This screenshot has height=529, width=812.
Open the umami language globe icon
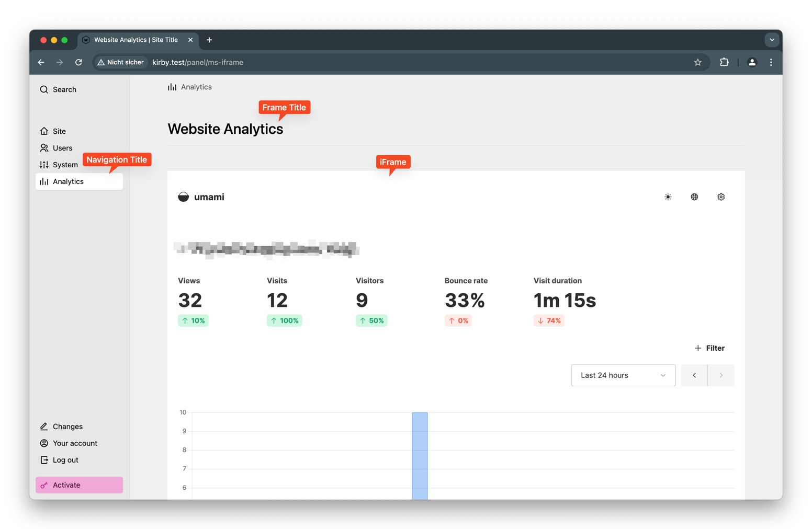(x=694, y=197)
